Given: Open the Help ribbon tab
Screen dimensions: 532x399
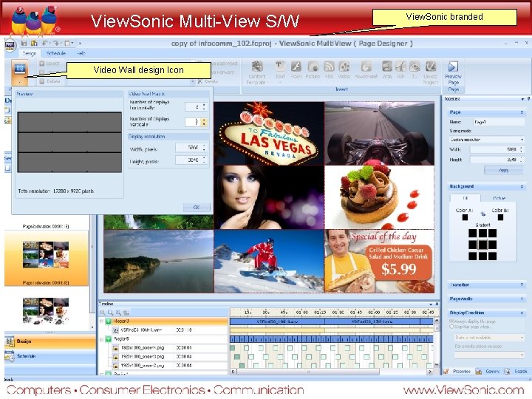Looking at the screenshot, I should (81, 53).
